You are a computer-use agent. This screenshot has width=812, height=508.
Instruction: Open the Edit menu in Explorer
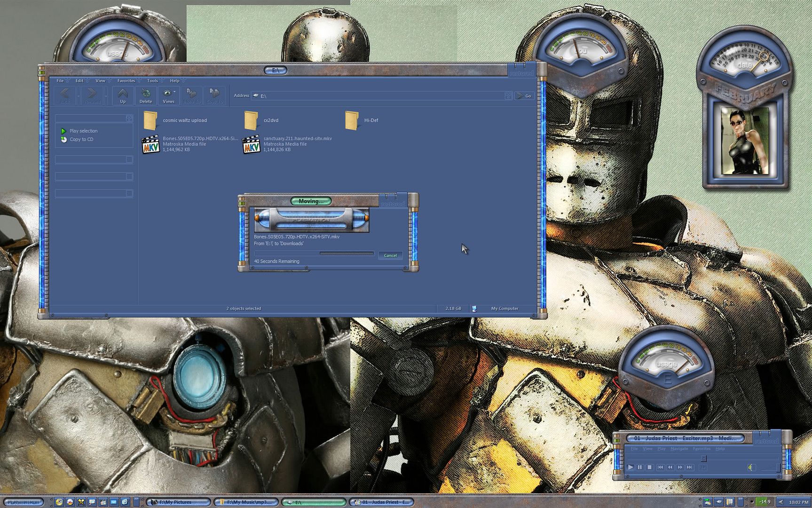79,80
